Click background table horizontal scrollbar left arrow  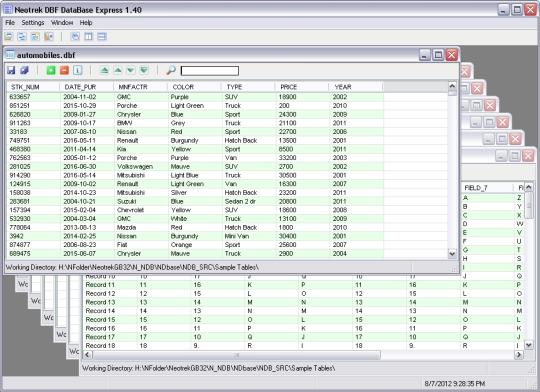(x=87, y=354)
